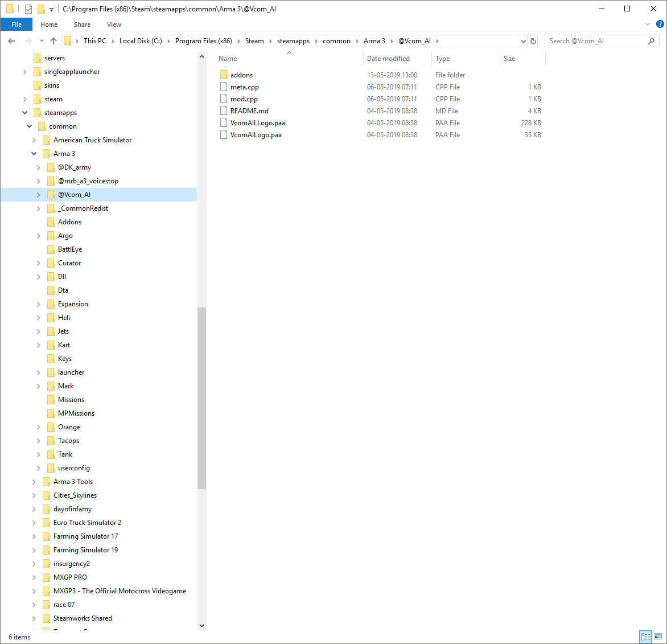Collapse the Arma 3 tree node
The width and height of the screenshot is (667, 644).
click(x=34, y=154)
